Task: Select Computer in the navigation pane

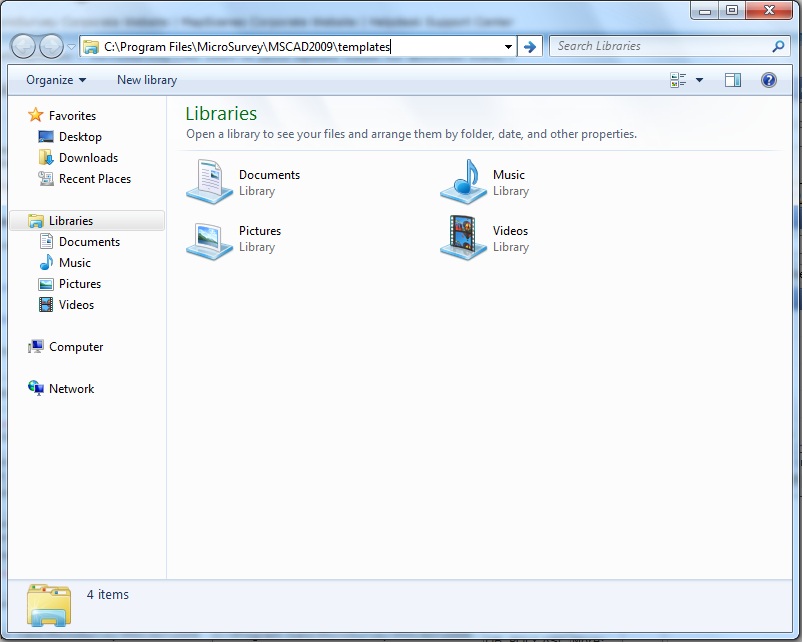Action: 76,347
